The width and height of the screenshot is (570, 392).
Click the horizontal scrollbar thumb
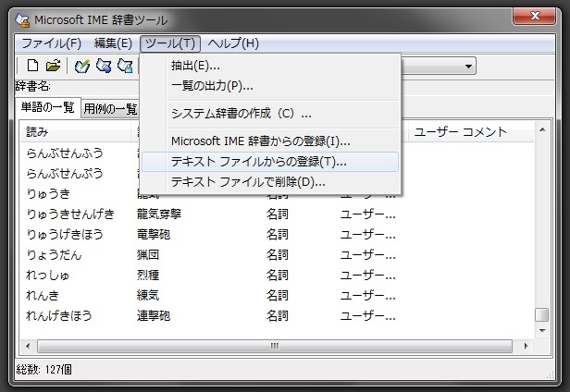(275, 346)
